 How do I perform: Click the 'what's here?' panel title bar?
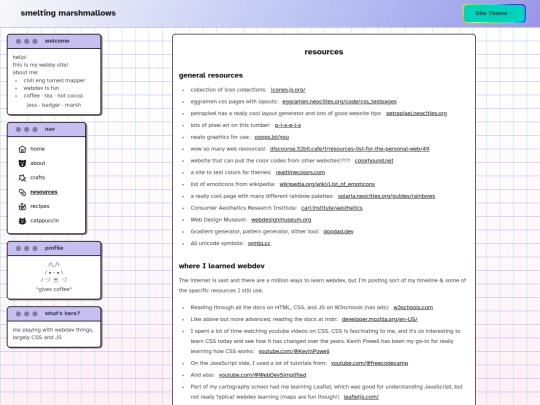click(54, 314)
